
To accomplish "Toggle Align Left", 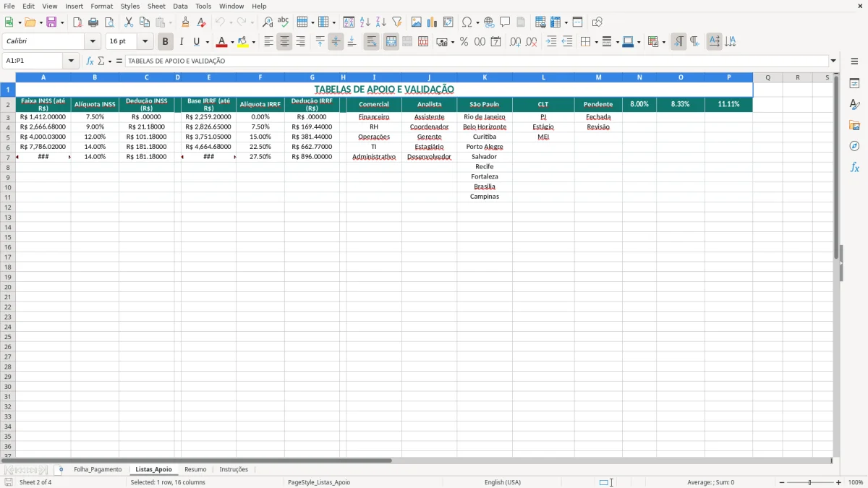I will (268, 42).
